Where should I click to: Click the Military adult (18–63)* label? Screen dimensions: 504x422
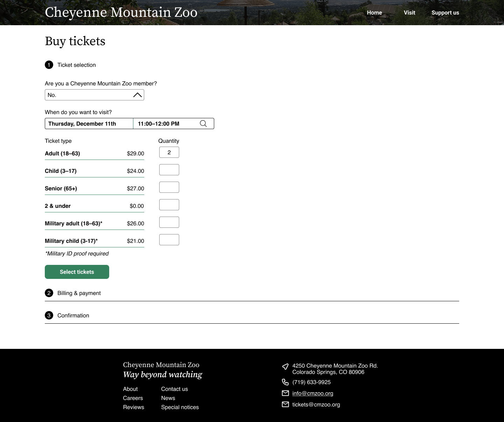73,224
